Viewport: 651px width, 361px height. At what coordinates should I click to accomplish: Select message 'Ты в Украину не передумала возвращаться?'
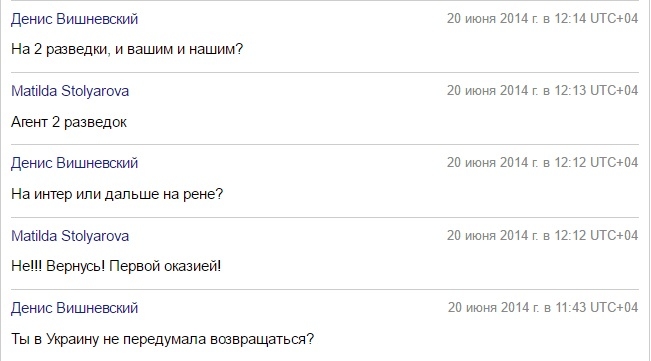162,339
